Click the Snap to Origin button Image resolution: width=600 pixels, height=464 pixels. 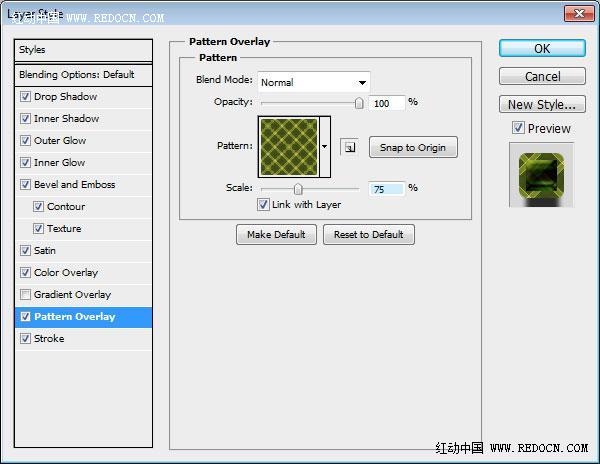tap(413, 147)
